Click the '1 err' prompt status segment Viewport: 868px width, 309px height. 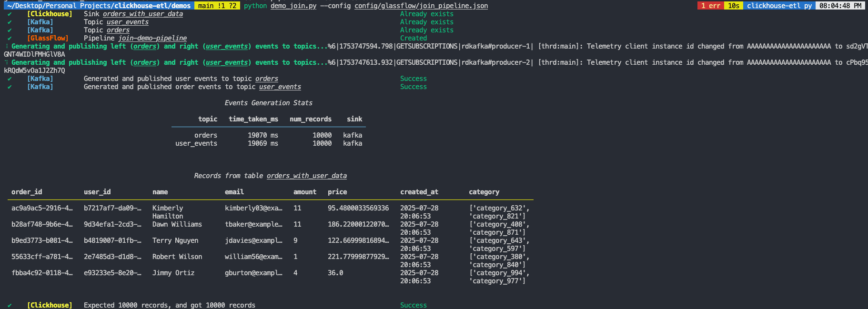(x=710, y=6)
